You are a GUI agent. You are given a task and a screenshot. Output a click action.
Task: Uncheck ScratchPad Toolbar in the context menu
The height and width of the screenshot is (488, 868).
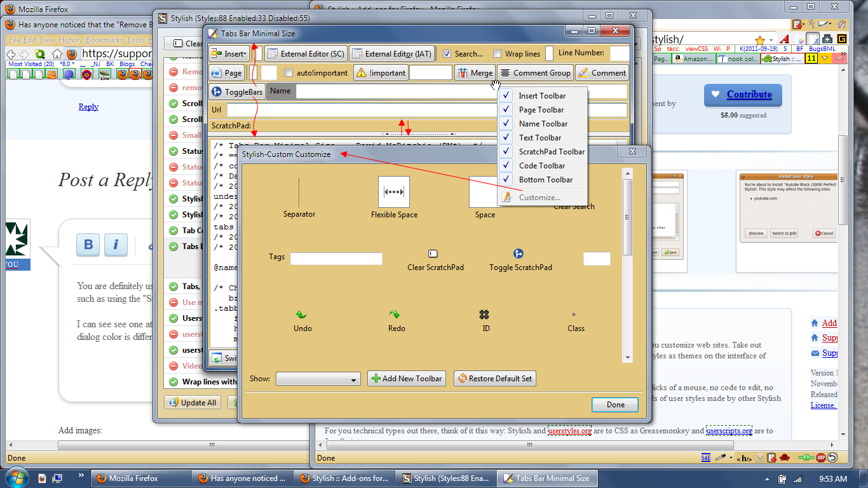(x=542, y=152)
